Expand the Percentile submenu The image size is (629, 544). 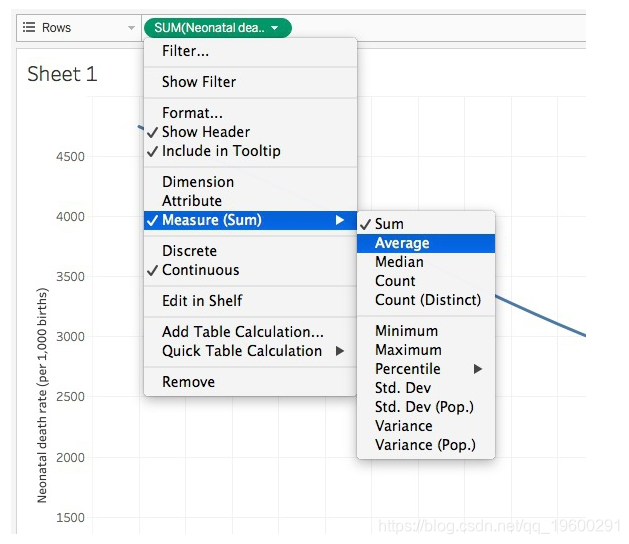pos(426,369)
